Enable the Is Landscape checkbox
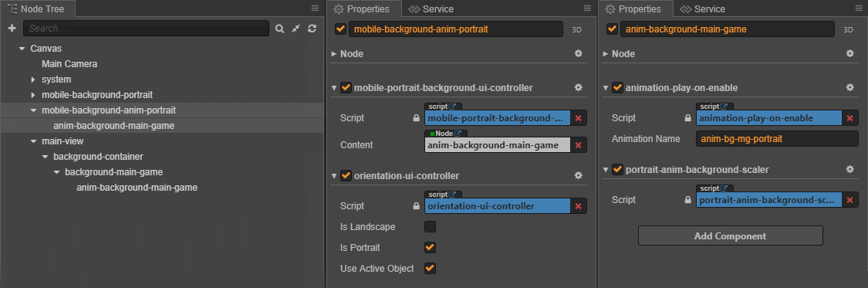 click(430, 226)
